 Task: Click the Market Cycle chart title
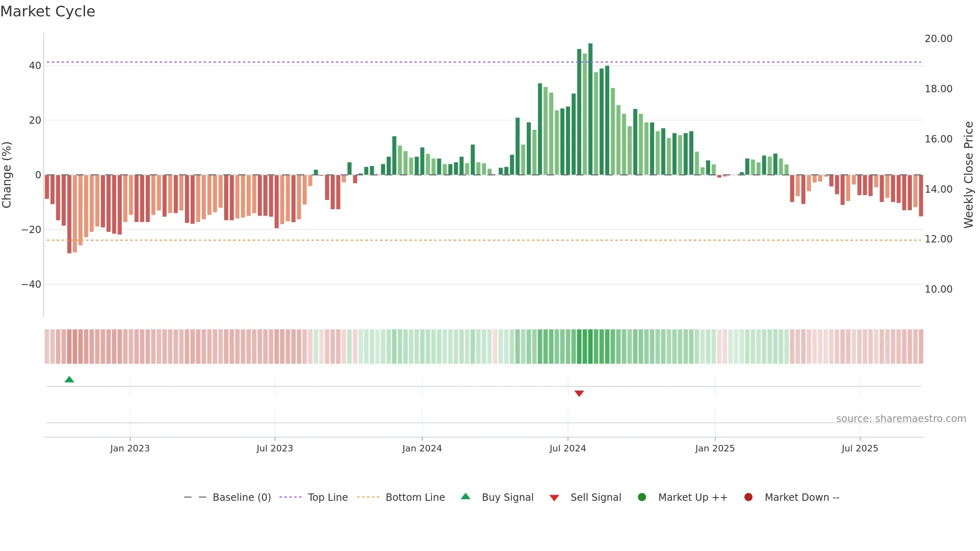coord(48,11)
